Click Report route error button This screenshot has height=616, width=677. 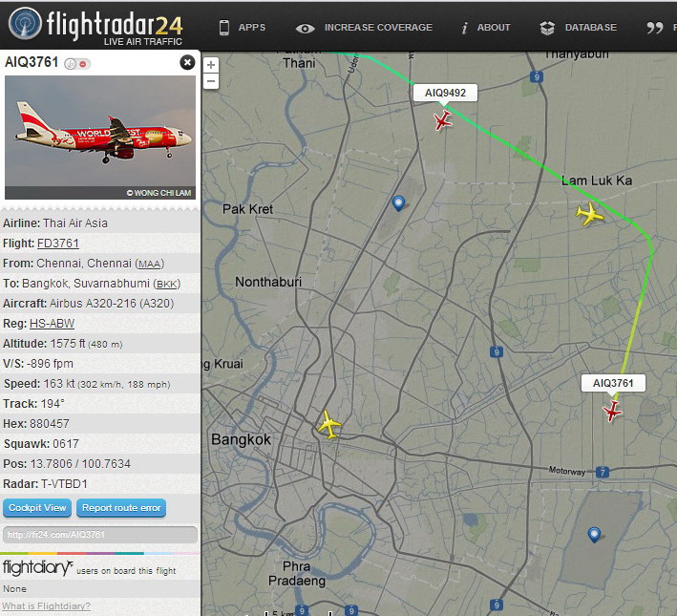pyautogui.click(x=121, y=508)
